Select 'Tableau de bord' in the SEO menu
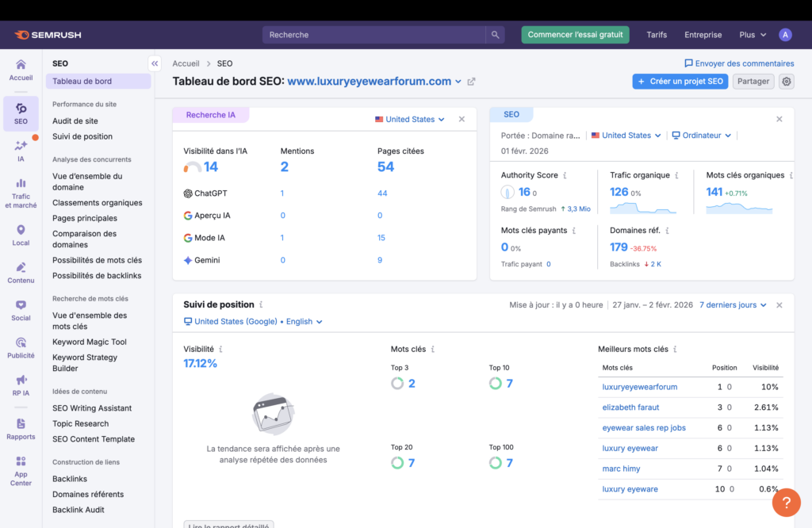The image size is (812, 528). pyautogui.click(x=82, y=81)
